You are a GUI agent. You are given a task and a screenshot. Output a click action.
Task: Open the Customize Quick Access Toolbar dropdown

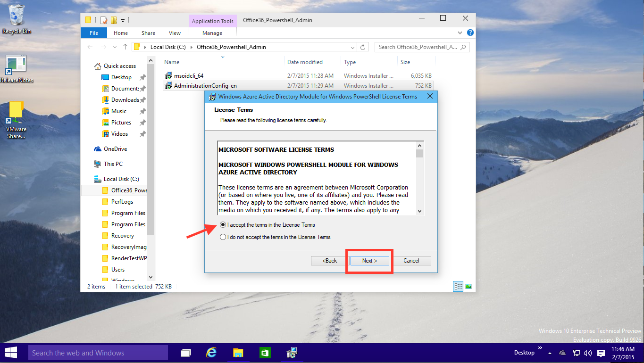pyautogui.click(x=123, y=20)
